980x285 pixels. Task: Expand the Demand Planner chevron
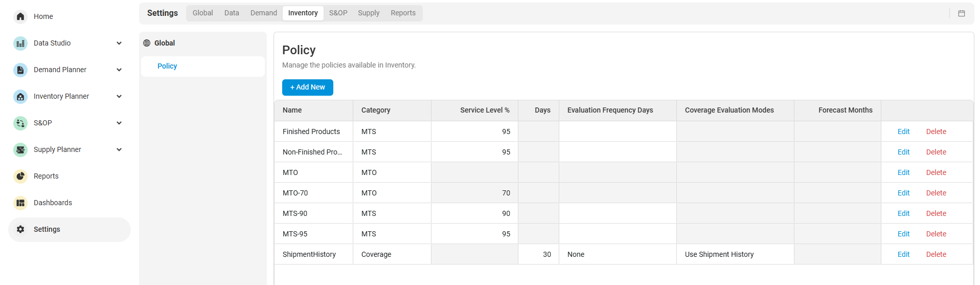(x=119, y=70)
